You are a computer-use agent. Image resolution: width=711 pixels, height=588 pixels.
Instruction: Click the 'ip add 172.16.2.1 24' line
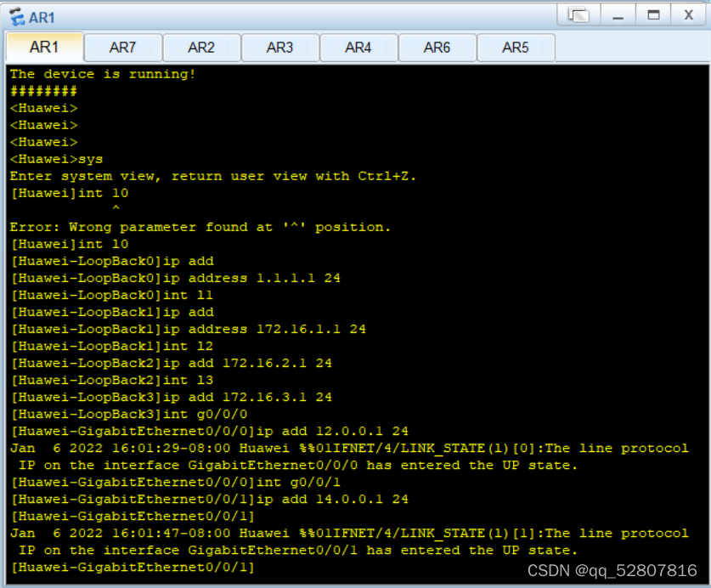tap(172, 363)
